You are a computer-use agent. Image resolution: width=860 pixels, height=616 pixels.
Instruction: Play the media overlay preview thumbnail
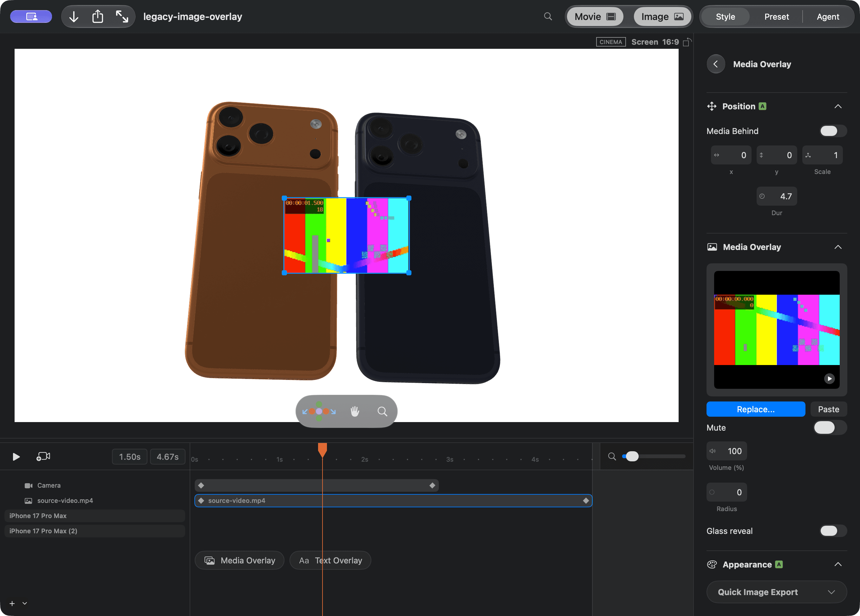point(829,378)
